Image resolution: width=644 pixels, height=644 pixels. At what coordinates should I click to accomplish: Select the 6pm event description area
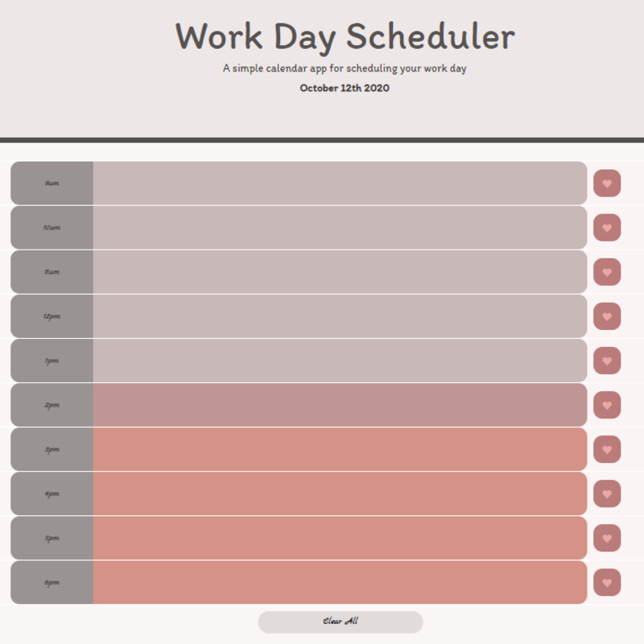(338, 582)
